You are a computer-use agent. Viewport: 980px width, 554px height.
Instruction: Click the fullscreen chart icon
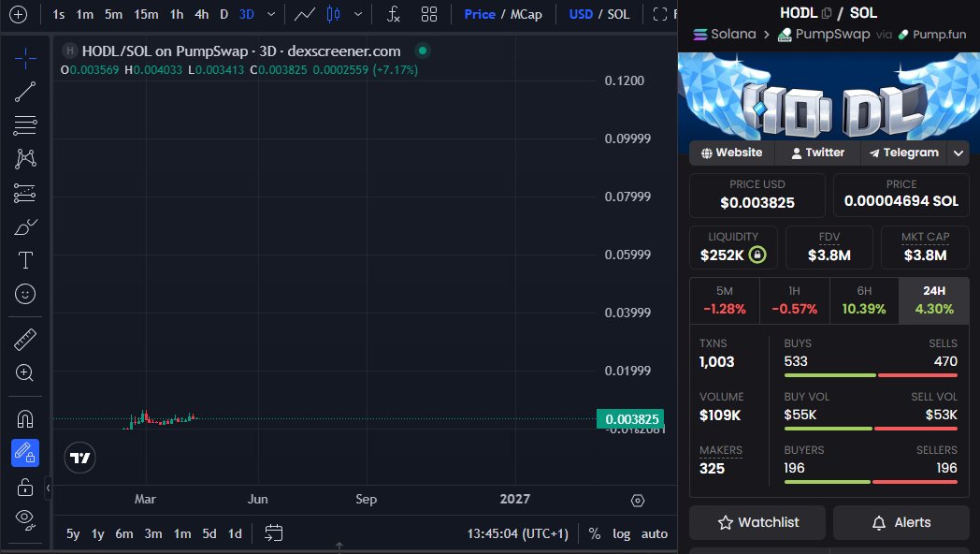(x=660, y=14)
